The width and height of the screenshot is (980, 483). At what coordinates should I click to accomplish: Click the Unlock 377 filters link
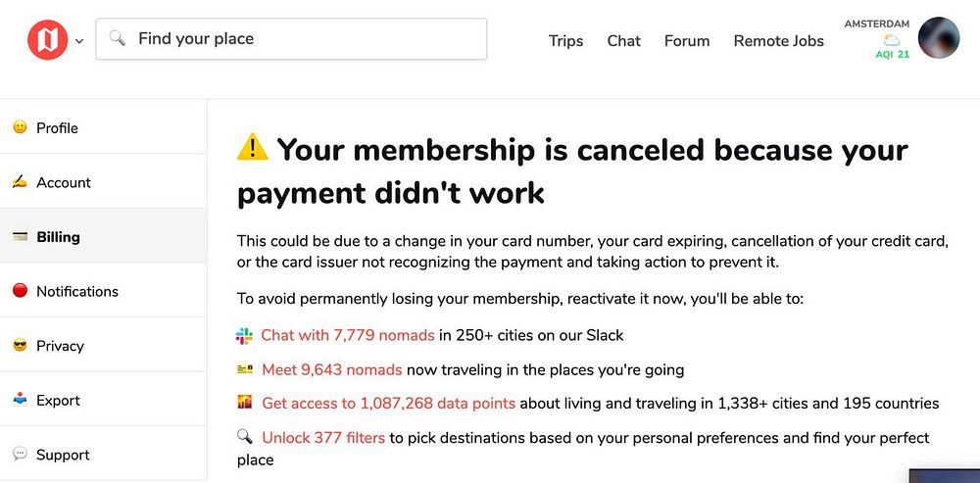coord(322,438)
